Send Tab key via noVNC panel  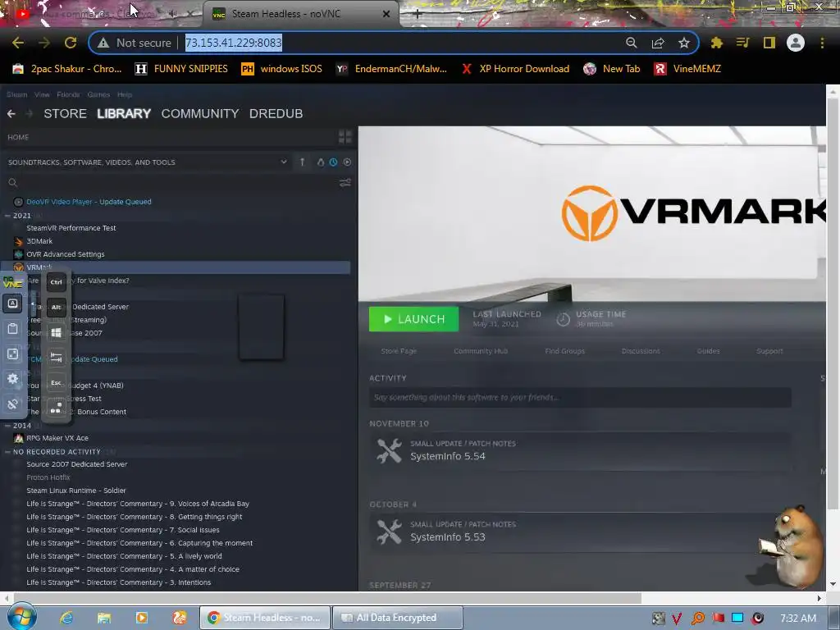coord(57,358)
